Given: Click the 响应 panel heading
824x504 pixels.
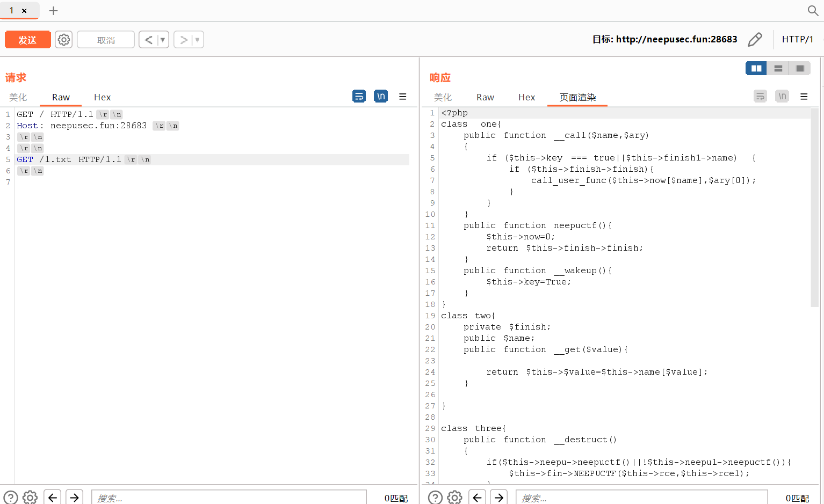Looking at the screenshot, I should (440, 78).
